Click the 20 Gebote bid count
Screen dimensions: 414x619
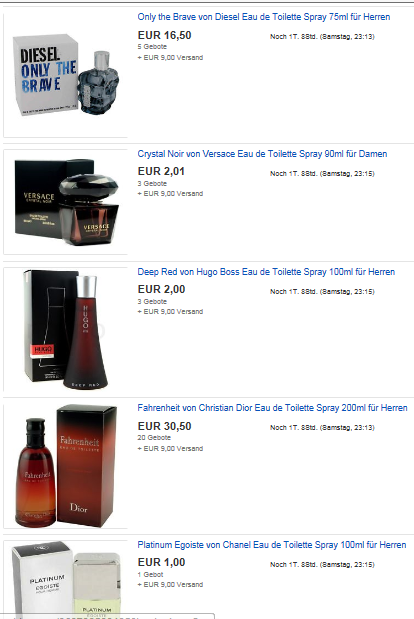tap(154, 437)
